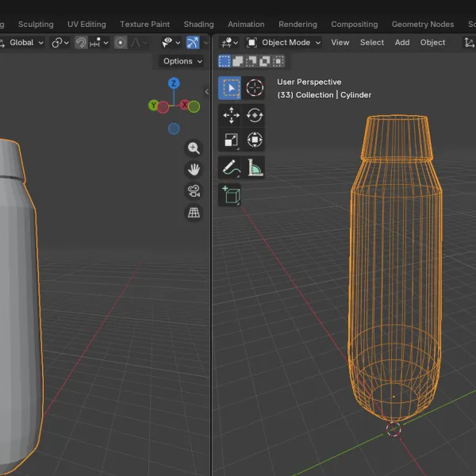The width and height of the screenshot is (476, 476).
Task: Open the View menu
Action: [x=340, y=43]
